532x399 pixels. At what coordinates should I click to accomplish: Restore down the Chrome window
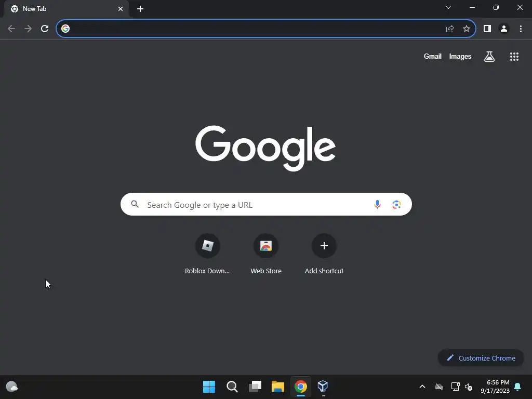[x=496, y=7]
